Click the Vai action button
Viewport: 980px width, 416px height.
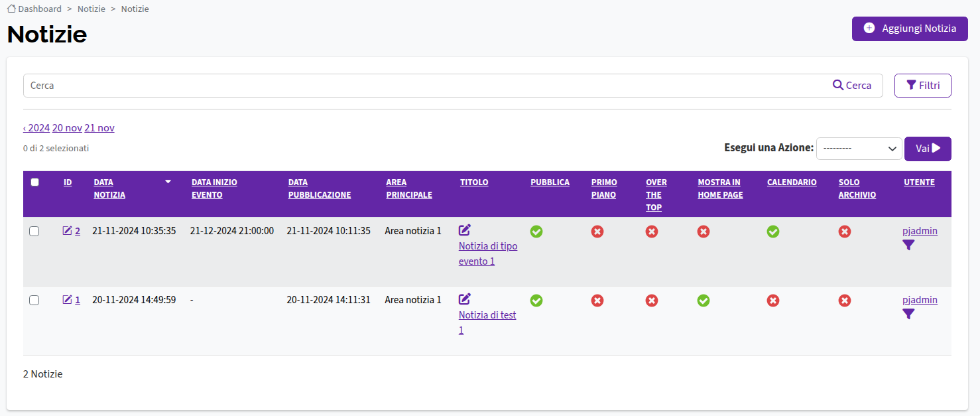pos(928,149)
